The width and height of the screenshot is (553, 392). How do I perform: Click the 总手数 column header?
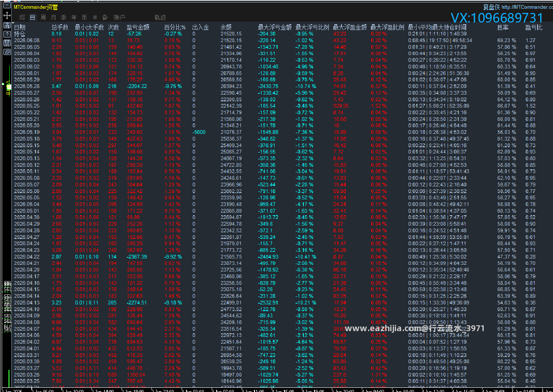pyautogui.click(x=60, y=27)
